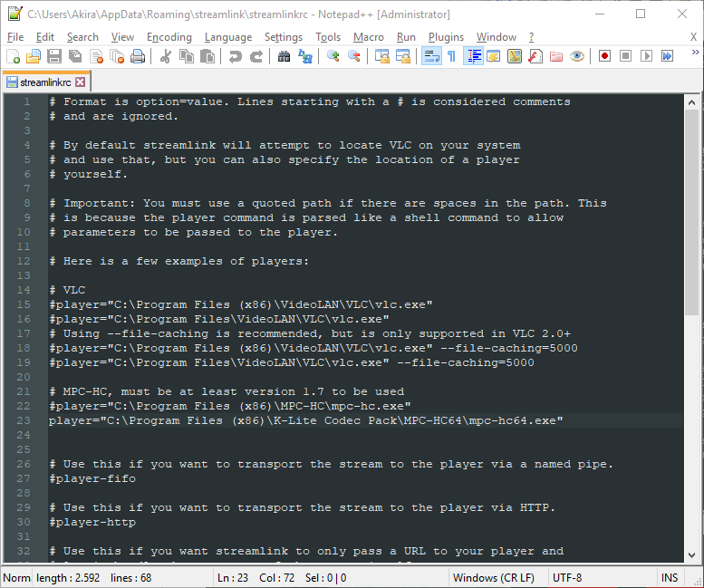Open the Replace dialog icon
The width and height of the screenshot is (704, 588).
[x=304, y=56]
